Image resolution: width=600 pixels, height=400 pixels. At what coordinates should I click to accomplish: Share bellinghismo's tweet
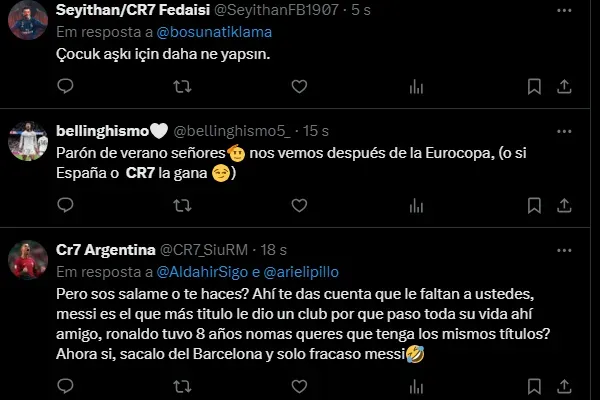pyautogui.click(x=564, y=206)
